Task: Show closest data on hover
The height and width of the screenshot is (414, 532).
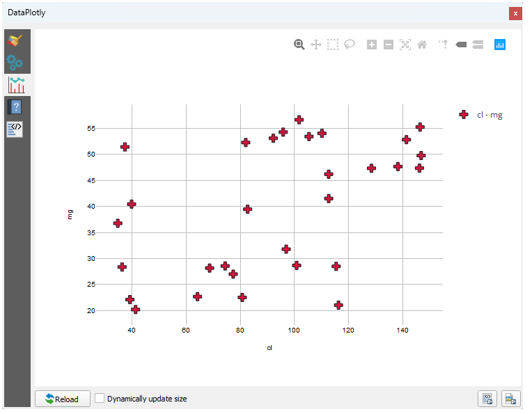Action: point(460,45)
